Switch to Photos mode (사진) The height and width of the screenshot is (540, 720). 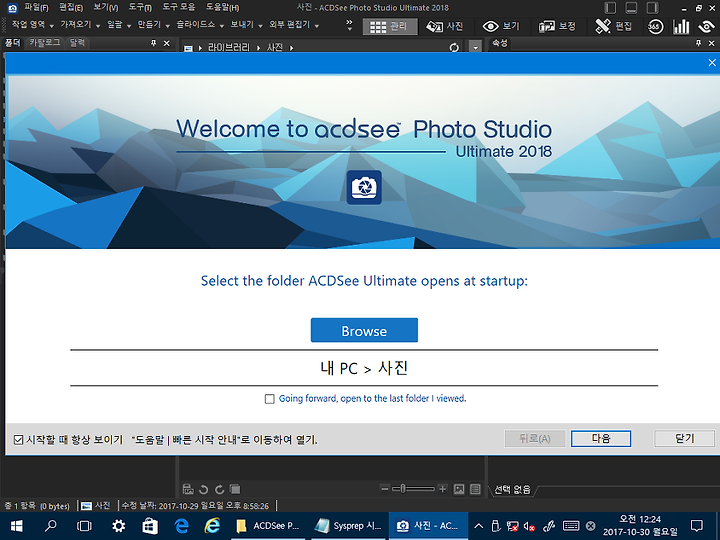pyautogui.click(x=444, y=27)
